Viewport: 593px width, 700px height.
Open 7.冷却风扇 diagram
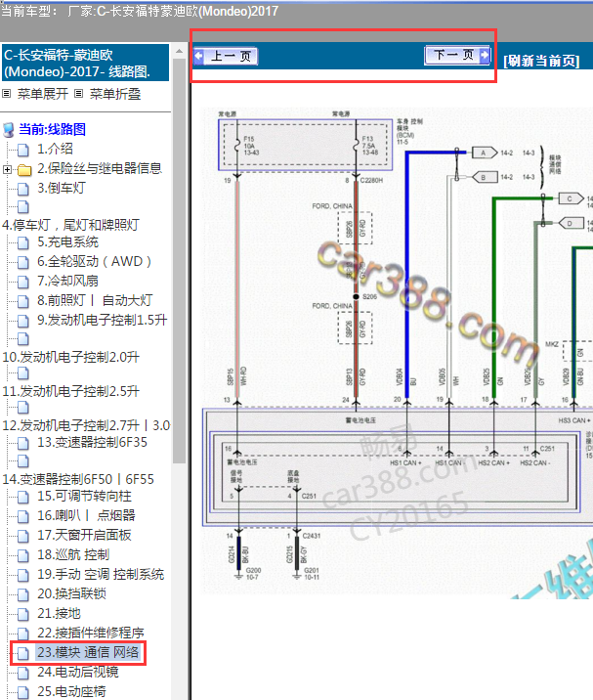click(67, 281)
